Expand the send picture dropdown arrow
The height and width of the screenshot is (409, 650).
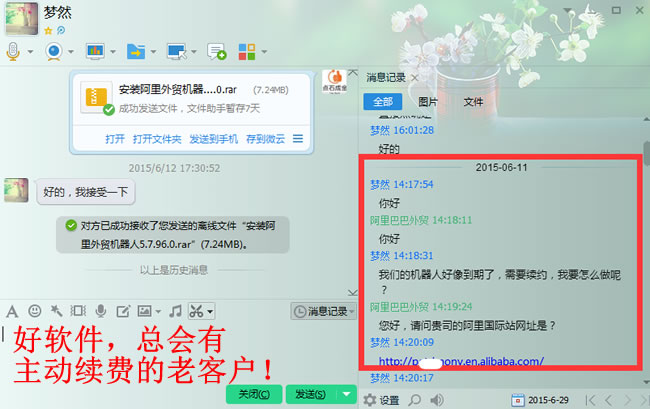158,312
